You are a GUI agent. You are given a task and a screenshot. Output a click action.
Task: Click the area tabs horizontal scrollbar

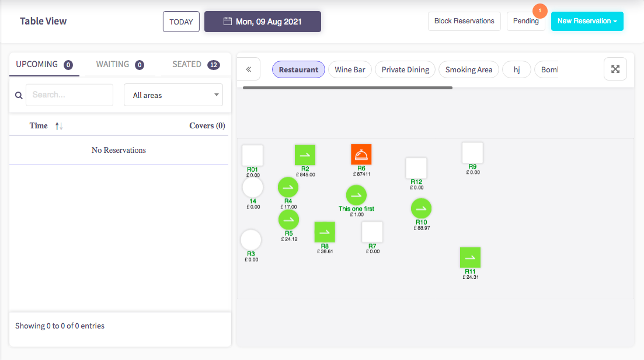click(x=347, y=88)
